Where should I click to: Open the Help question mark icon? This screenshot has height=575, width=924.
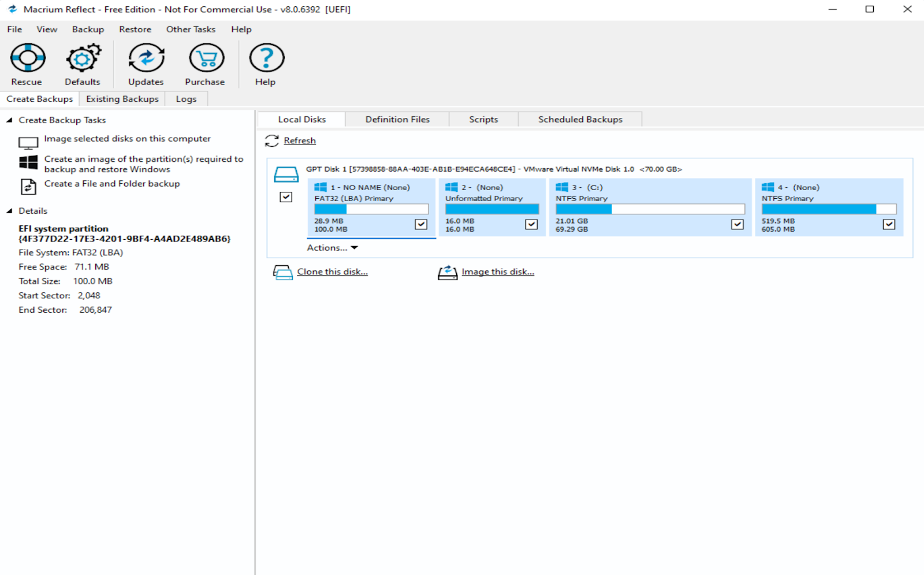[x=266, y=58]
